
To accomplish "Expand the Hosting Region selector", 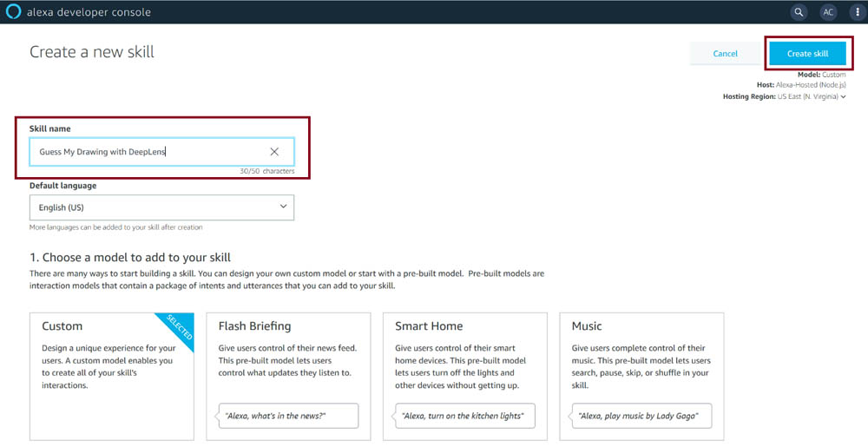I will 785,96.
